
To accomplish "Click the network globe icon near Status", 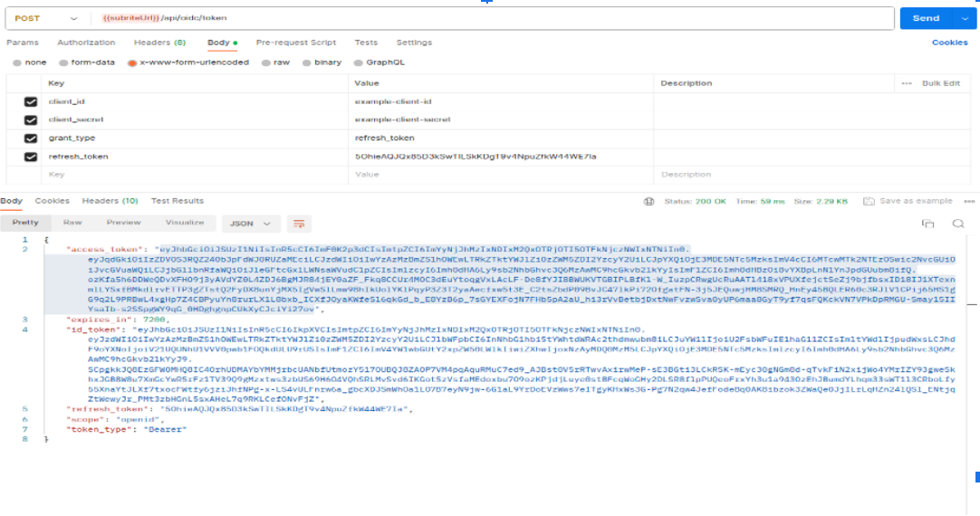I will (x=649, y=201).
